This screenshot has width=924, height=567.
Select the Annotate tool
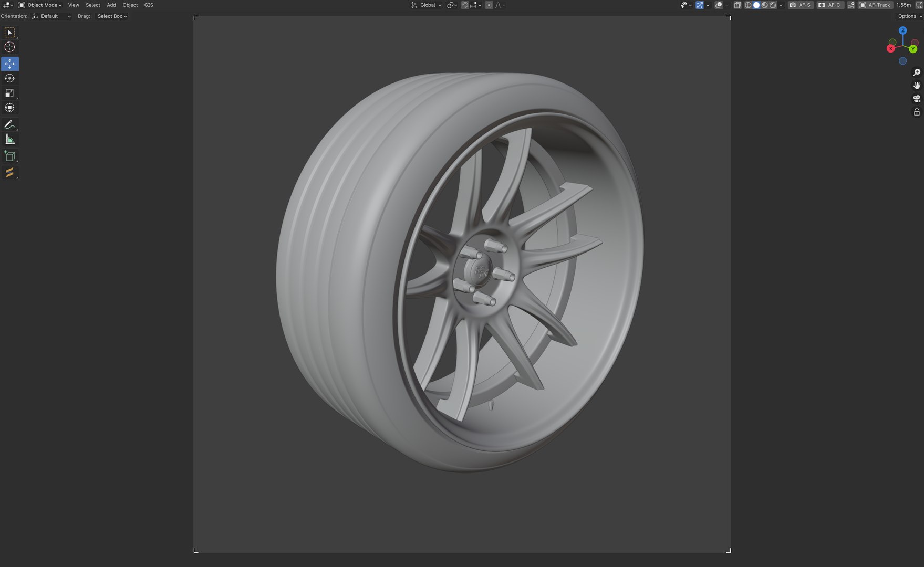9,124
